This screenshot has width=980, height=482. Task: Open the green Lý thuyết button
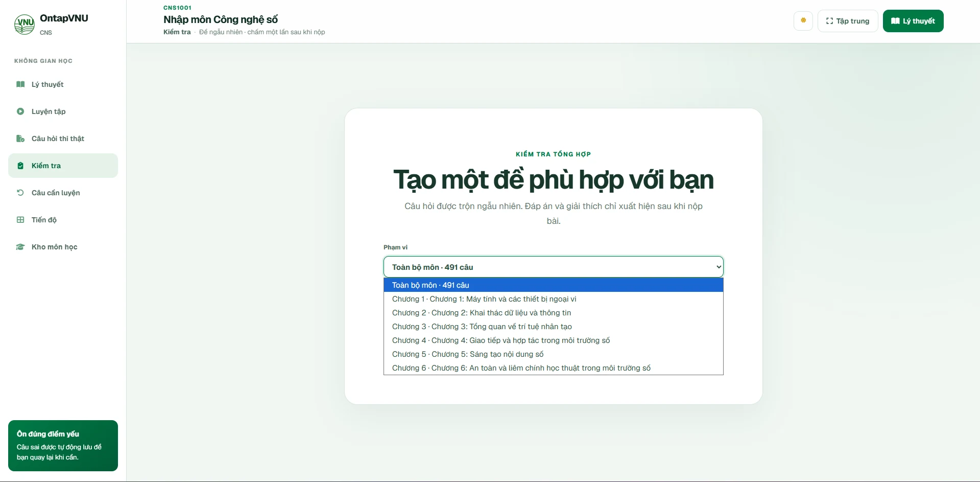(x=913, y=21)
